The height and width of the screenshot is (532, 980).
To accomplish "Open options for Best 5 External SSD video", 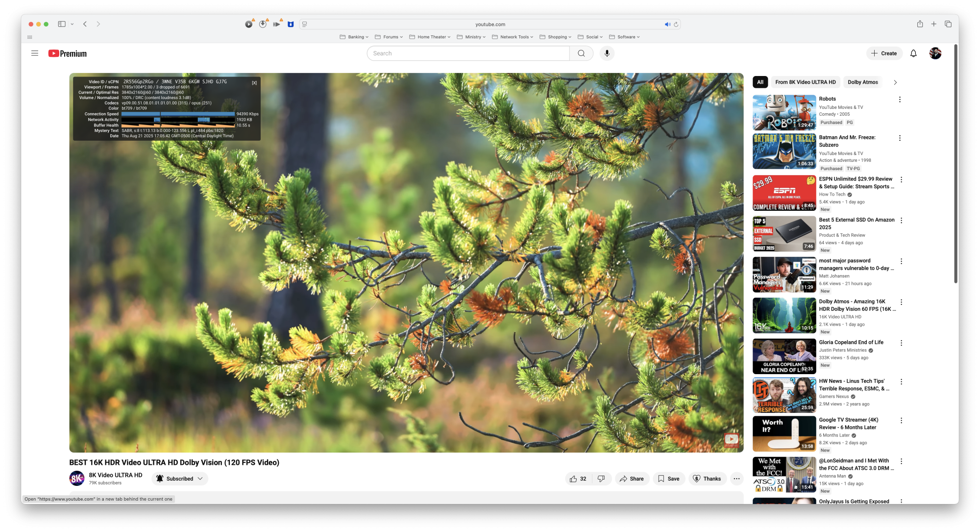I will click(x=901, y=221).
